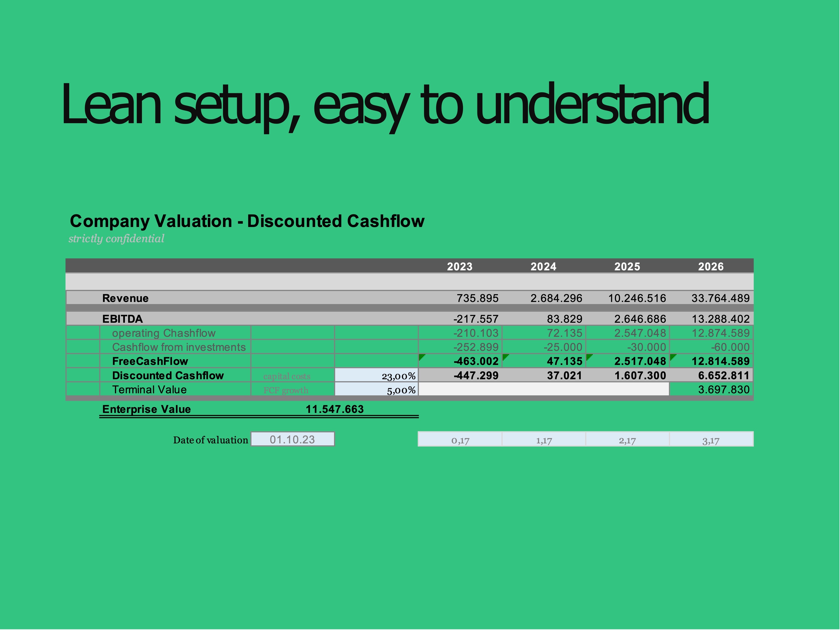Screen dimensions: 840x630
Task: Select the 2025 column header
Action: tap(627, 266)
